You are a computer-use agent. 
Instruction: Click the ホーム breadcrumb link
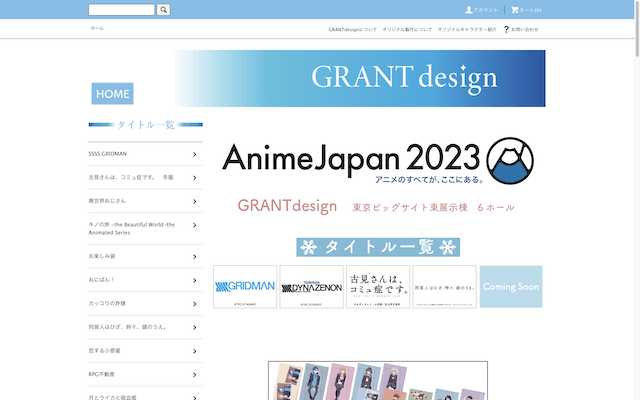click(97, 28)
